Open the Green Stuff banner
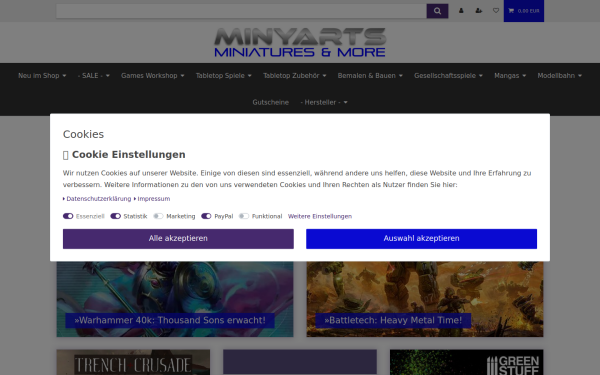This screenshot has width=600, height=375. click(x=466, y=362)
